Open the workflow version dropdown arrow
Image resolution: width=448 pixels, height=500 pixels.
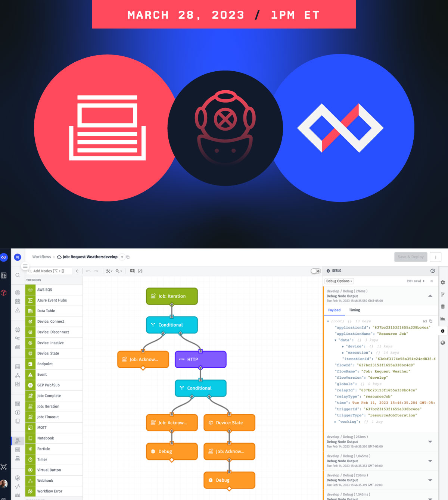[122, 257]
